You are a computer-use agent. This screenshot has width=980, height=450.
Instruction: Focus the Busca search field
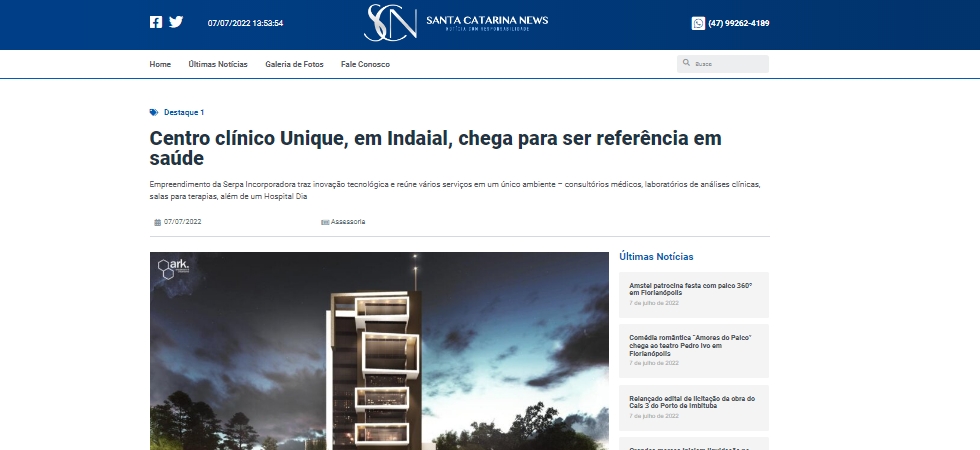[x=728, y=64]
